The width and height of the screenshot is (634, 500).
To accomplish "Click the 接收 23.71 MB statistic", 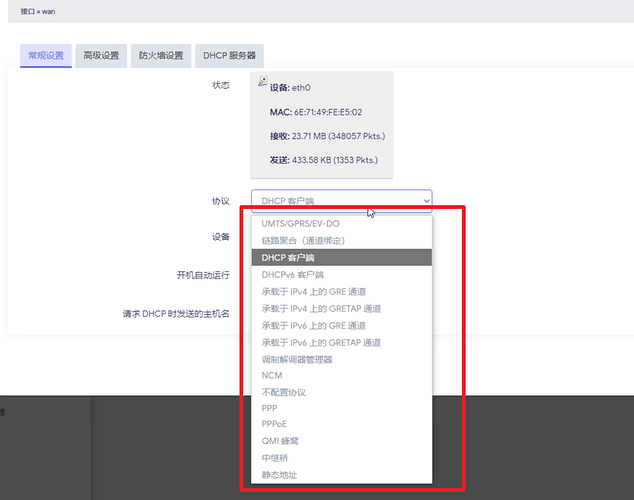I will (328, 136).
